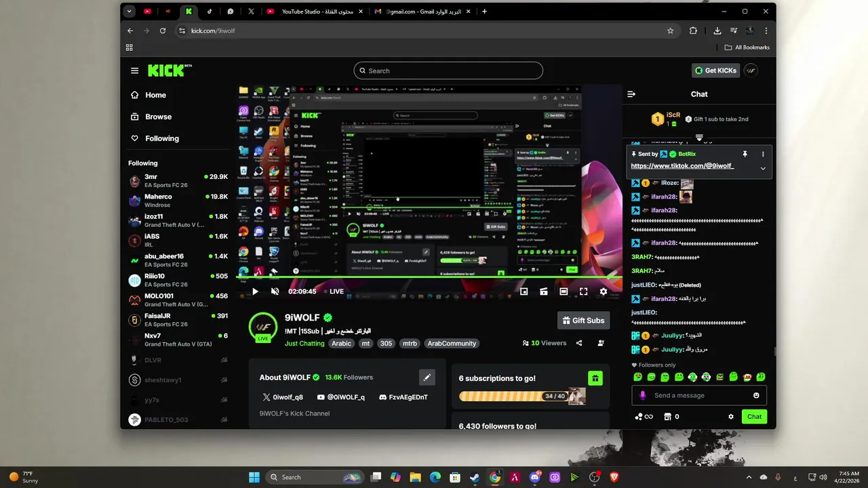Viewport: 868px width, 488px height.
Task: Open Discord from the taskbar
Action: (535, 477)
